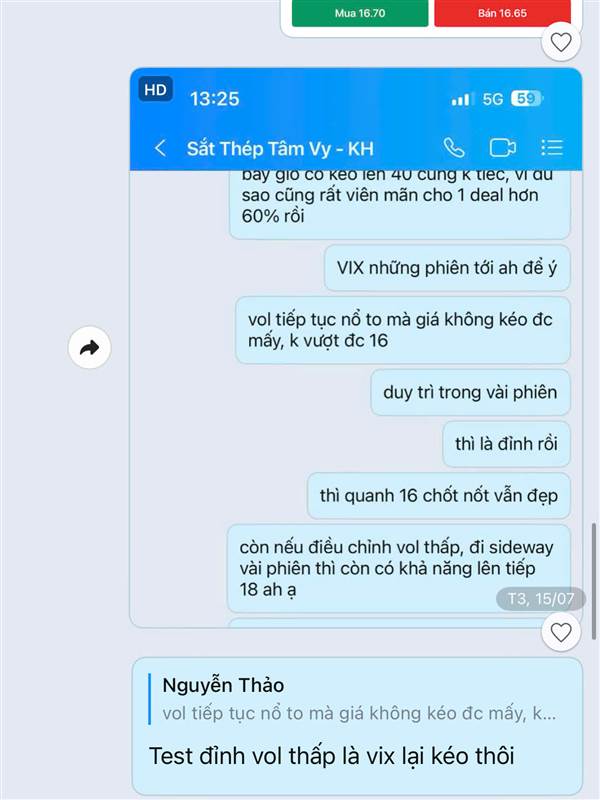Open the shared chat screenshot thumbnail
Viewport: 600px width, 800px height.
click(x=356, y=347)
